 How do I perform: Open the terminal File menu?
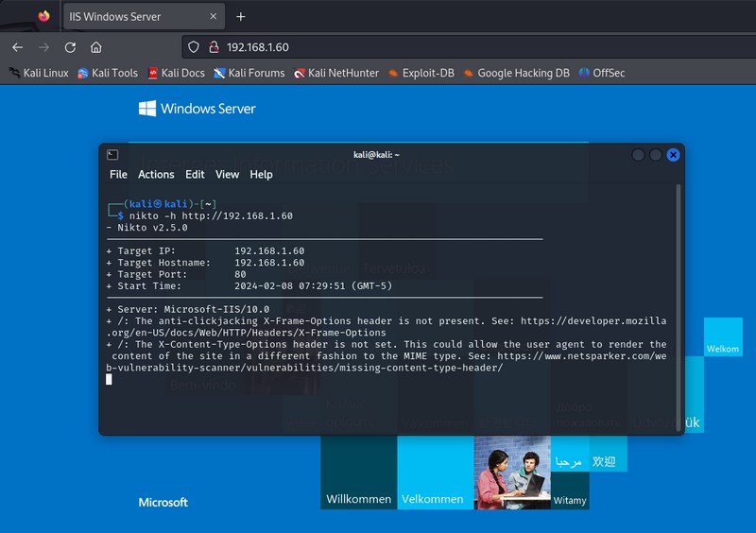(118, 175)
